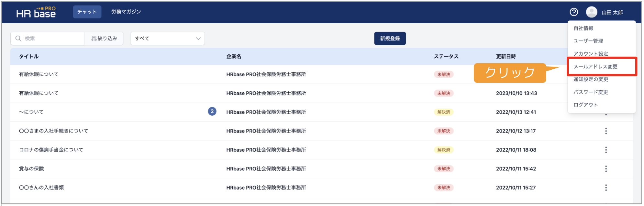The image size is (644, 206).
Task: Click the HR base PRO logo
Action: coord(36,12)
